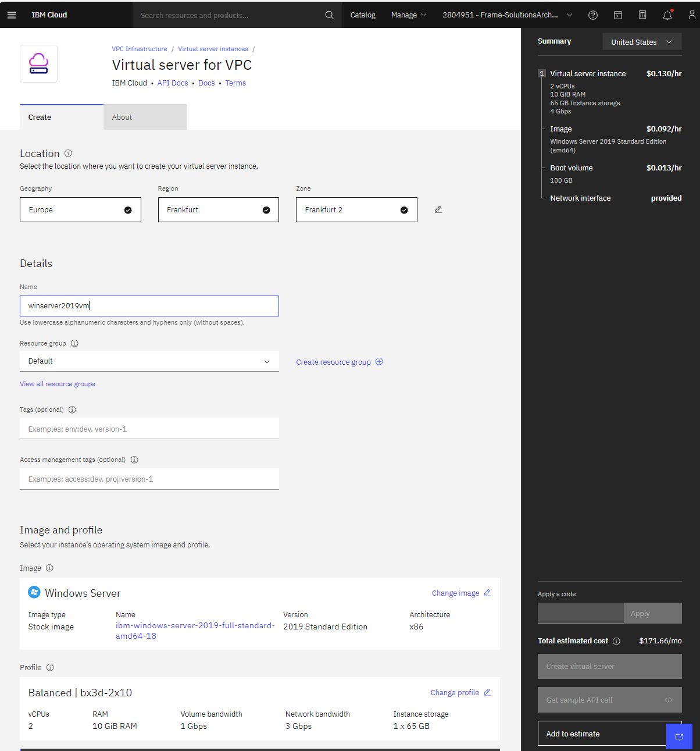The height and width of the screenshot is (751, 700).
Task: Open the United States currency dropdown
Action: coord(641,41)
